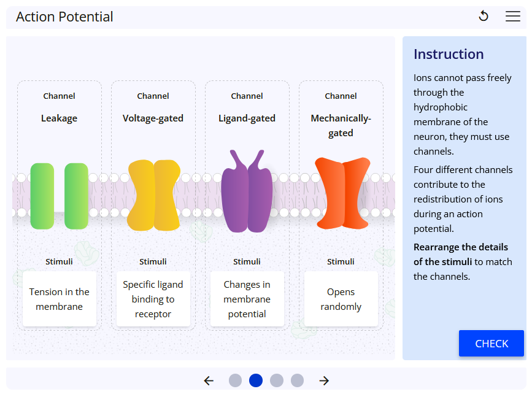The width and height of the screenshot is (532, 397).
Task: Click the third pagination dot
Action: coord(276,380)
